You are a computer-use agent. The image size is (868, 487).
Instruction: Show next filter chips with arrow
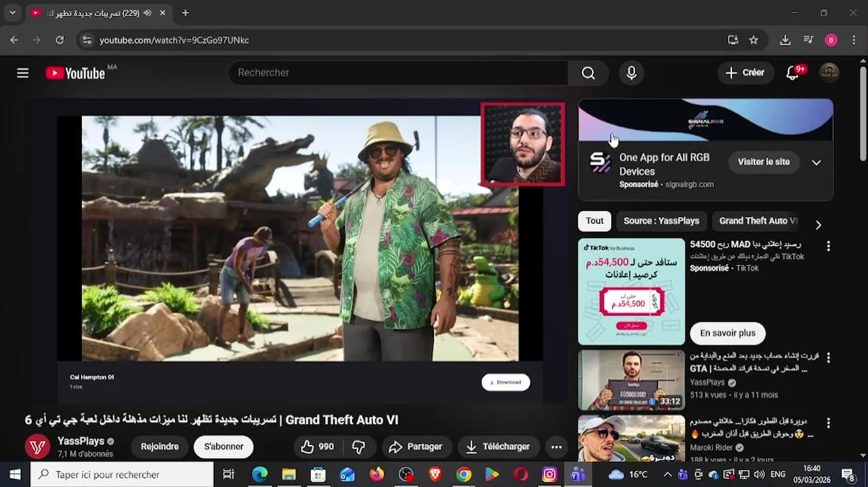[x=818, y=225]
